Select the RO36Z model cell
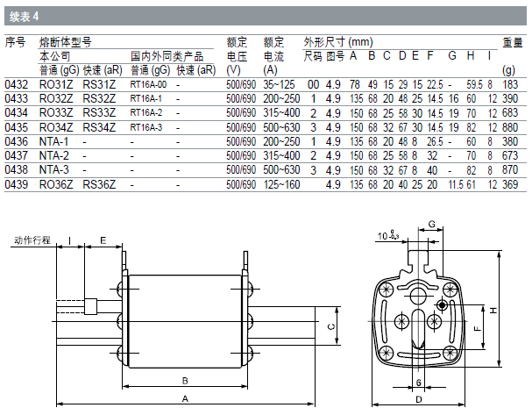The image size is (532, 415). pos(56,184)
